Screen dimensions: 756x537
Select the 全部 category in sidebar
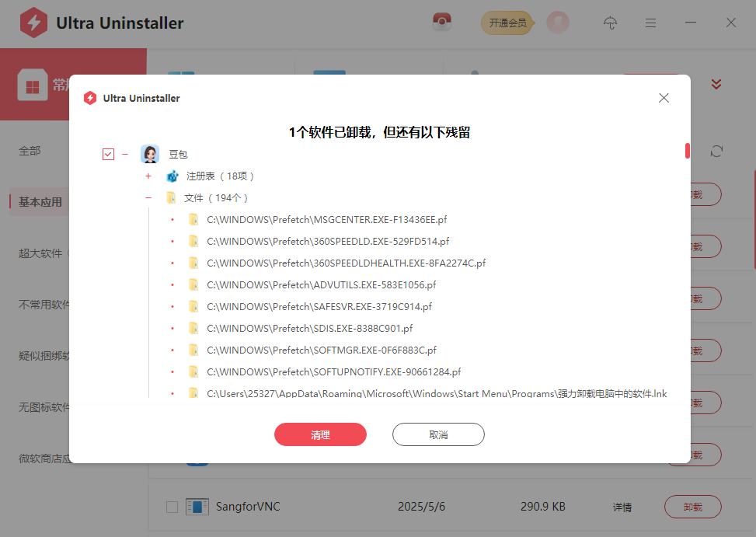click(30, 151)
